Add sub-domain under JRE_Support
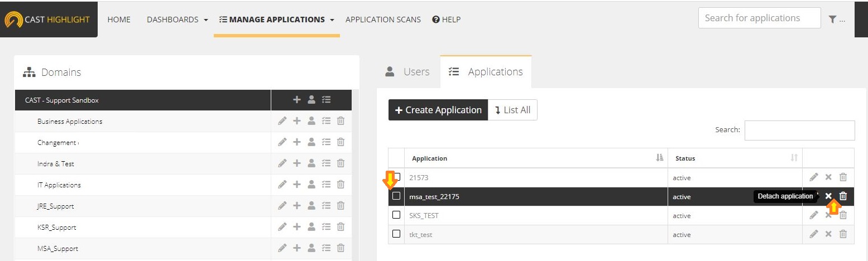This screenshot has width=868, height=261. pyautogui.click(x=297, y=206)
